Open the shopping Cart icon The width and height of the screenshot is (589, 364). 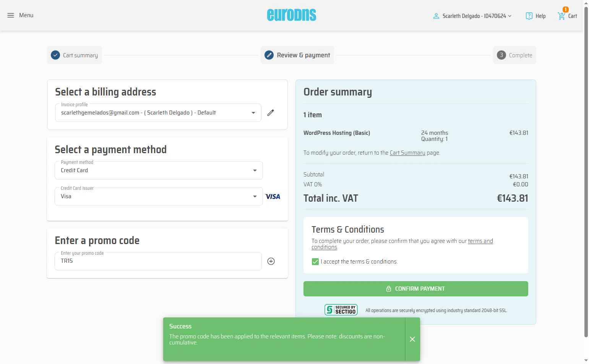coord(561,16)
